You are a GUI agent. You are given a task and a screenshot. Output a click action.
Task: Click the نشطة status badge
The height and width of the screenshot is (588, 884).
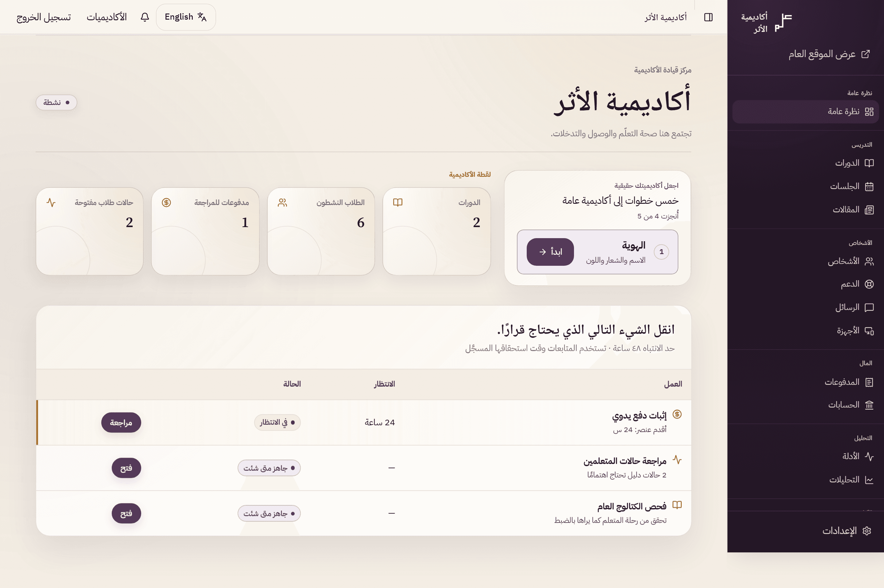coord(57,103)
